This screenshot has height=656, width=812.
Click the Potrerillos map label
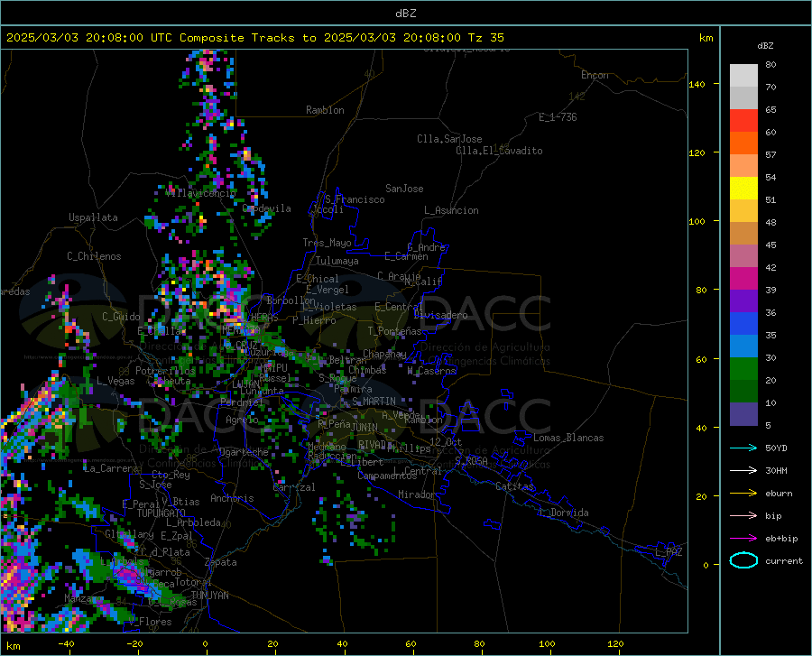tap(165, 371)
